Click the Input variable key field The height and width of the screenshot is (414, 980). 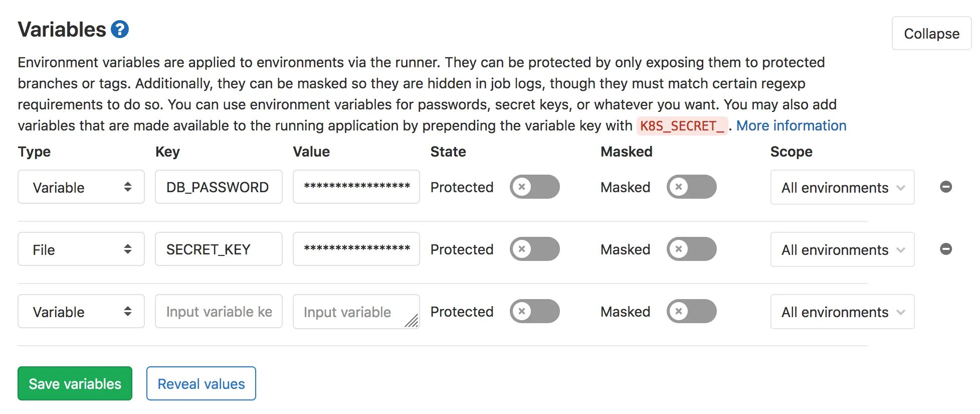tap(219, 311)
